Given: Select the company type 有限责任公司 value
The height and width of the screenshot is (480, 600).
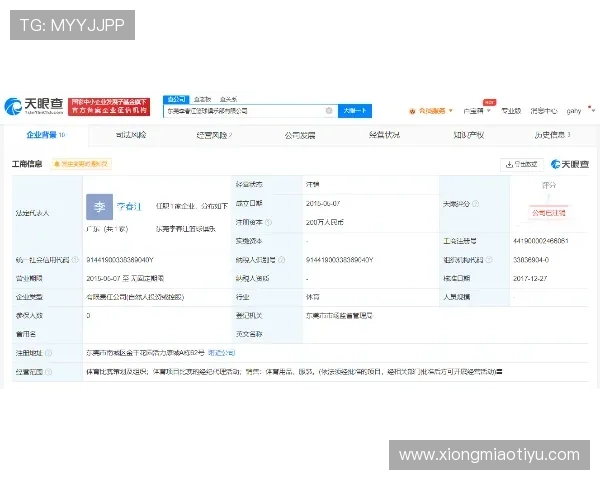Looking at the screenshot, I should tap(135, 297).
